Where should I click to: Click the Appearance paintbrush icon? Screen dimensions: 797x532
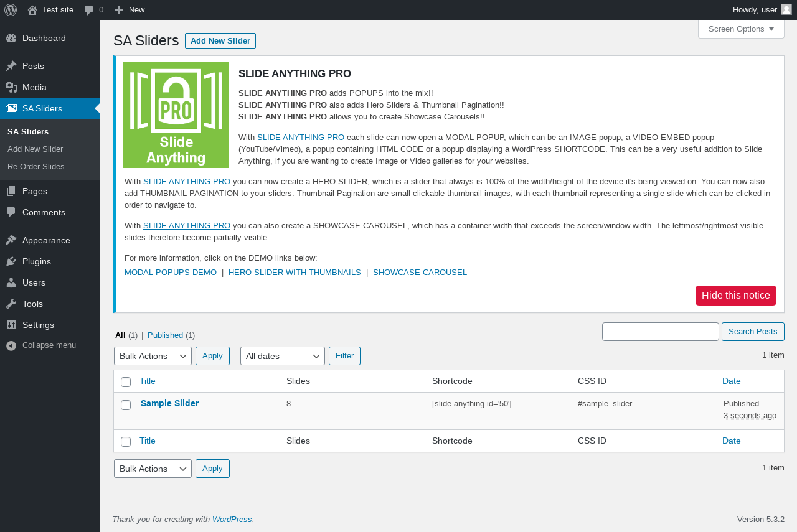11,240
